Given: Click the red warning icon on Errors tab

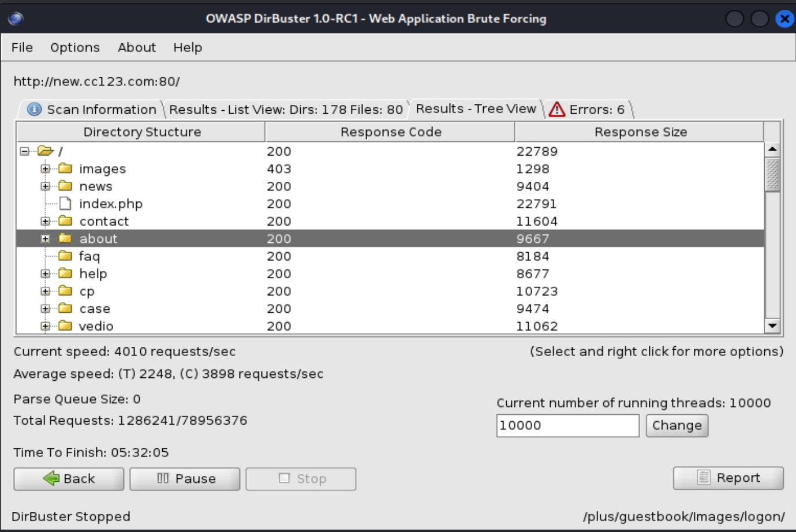Looking at the screenshot, I should [x=557, y=109].
